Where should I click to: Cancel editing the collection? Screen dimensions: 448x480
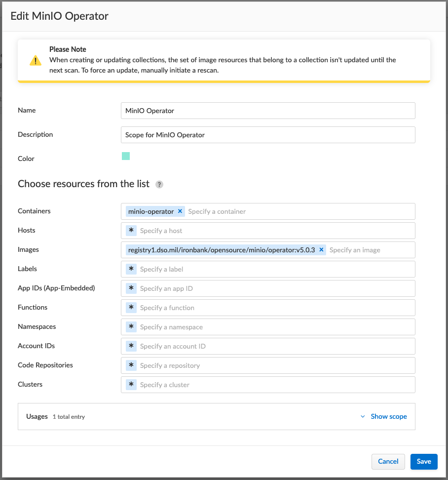(x=388, y=461)
